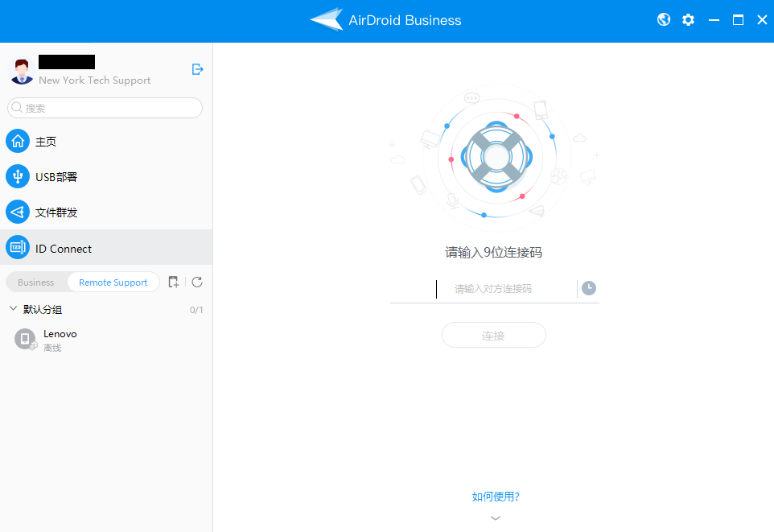Expand the chevron below 如何使用?
Viewport: 774px width, 532px height.
tap(496, 518)
